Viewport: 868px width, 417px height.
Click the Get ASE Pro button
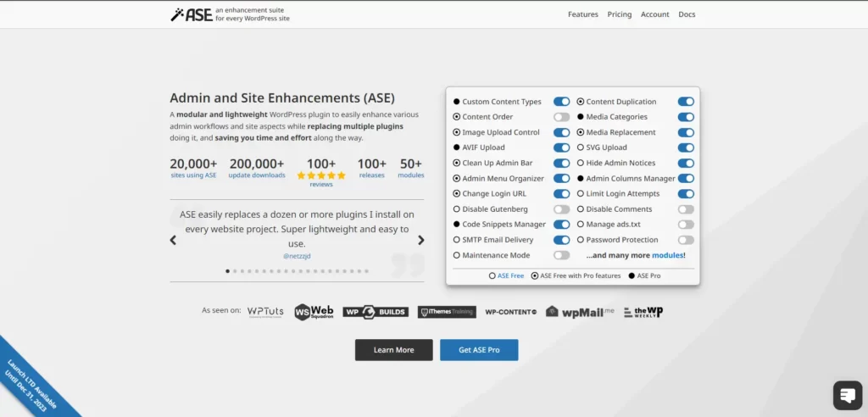(x=479, y=350)
